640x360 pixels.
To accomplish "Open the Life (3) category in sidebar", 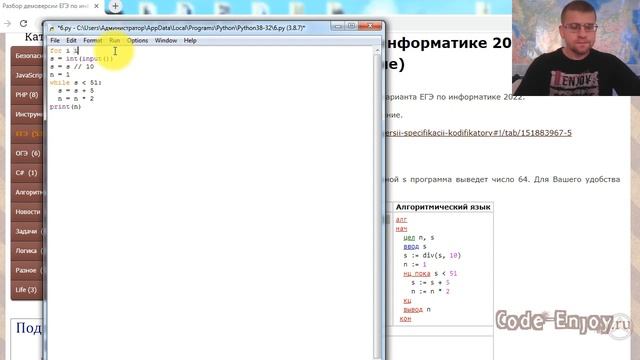I will [27, 290].
